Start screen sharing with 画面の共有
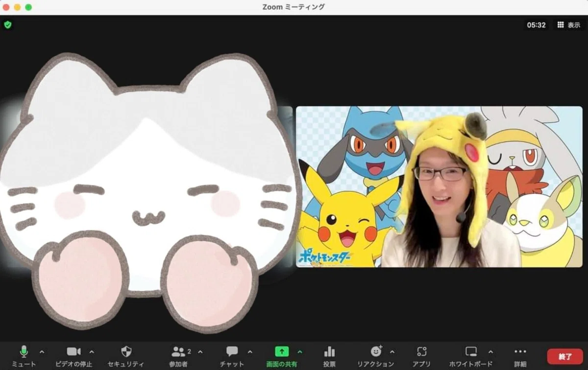Viewport: 588px width, 370px height. (x=282, y=356)
